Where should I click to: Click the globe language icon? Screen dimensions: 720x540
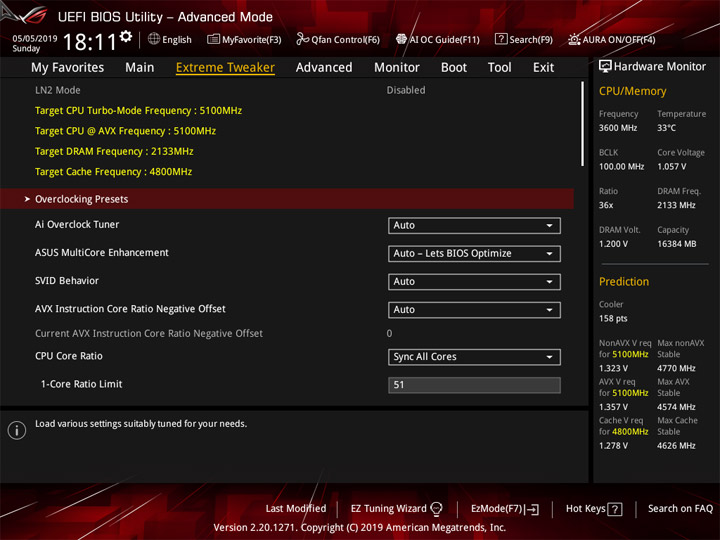(x=154, y=39)
